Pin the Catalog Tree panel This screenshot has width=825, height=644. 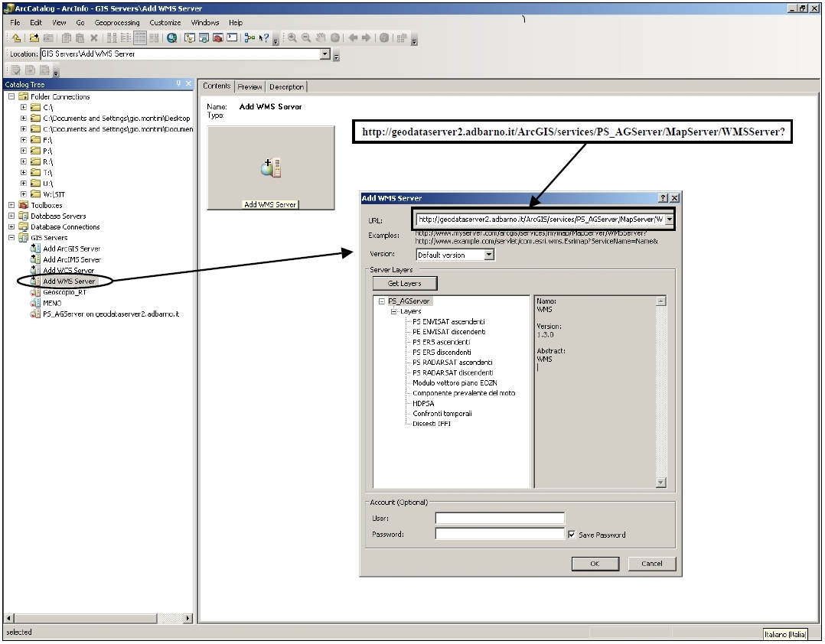178,83
